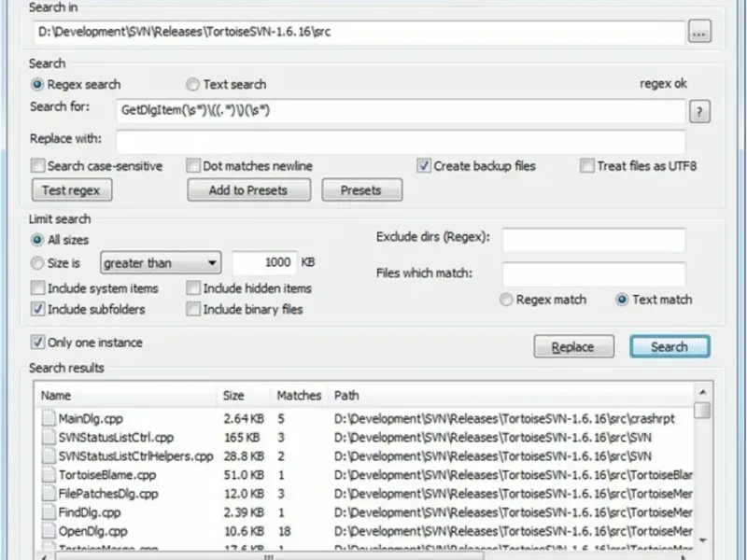Image resolution: width=747 pixels, height=560 pixels.
Task: Click the file icon next to TortoiseBlame.cpp
Action: (x=49, y=475)
